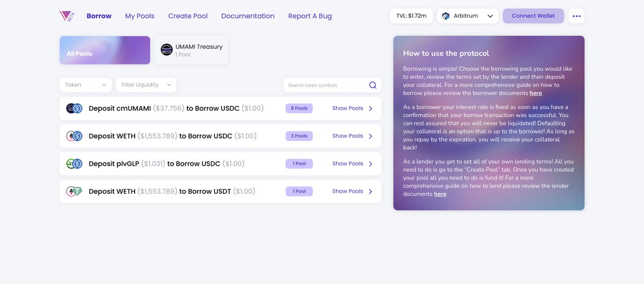Click 'Deposit cmUMAMI ($37.756) to Borrow USDC' text

pos(176,108)
